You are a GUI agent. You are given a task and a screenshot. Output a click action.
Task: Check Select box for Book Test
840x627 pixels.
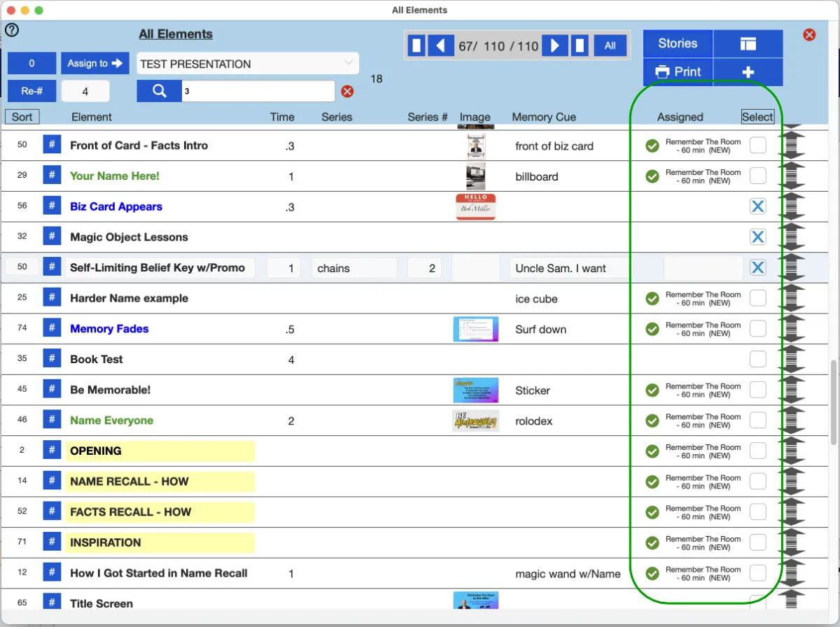(757, 359)
